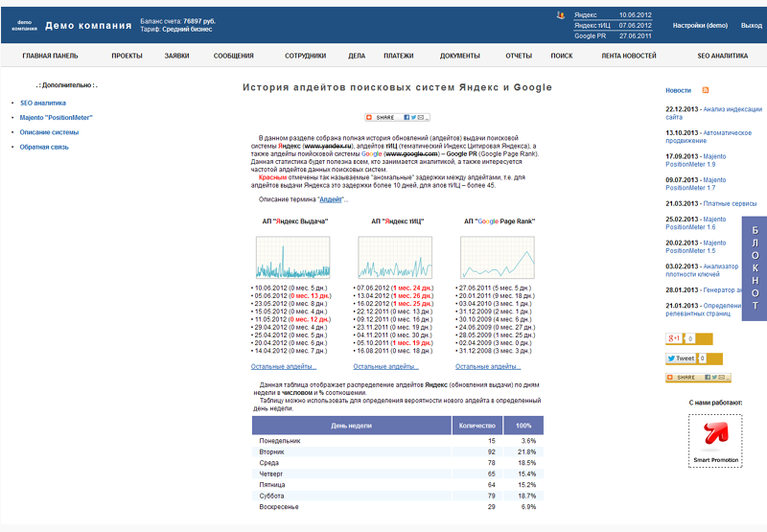The width and height of the screenshot is (767, 532).
Task: Click the RSS feed icon beside Новости
Action: pyautogui.click(x=707, y=90)
